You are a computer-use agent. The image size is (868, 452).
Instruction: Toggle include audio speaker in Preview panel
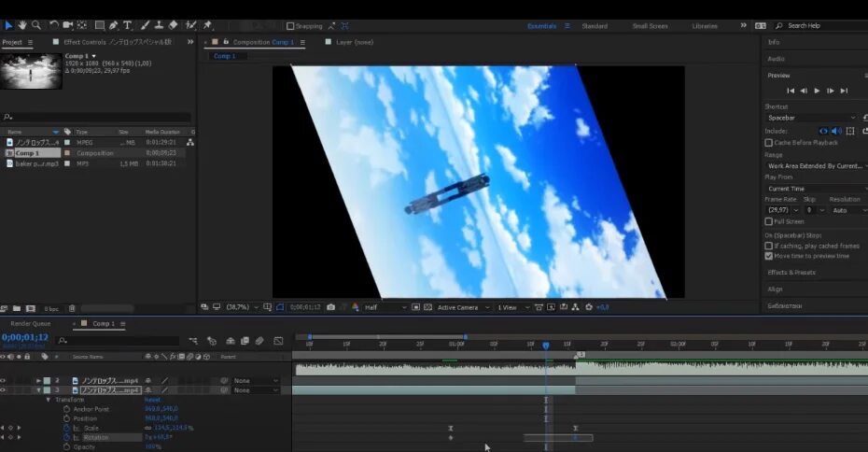[836, 132]
